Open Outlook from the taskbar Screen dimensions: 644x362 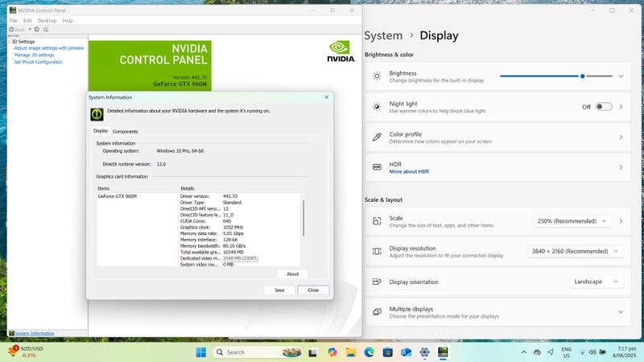[406, 352]
